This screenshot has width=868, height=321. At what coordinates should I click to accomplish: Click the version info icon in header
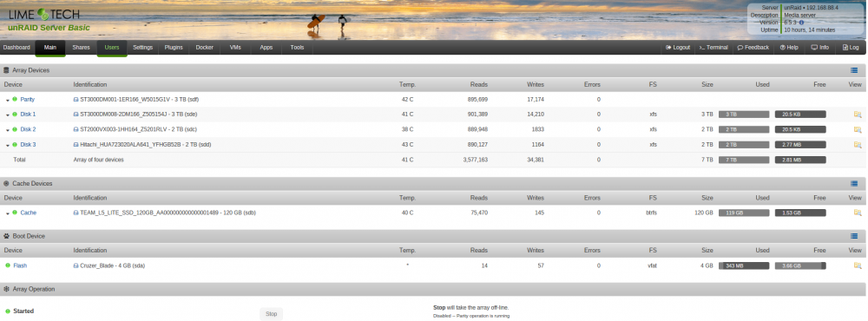(801, 23)
